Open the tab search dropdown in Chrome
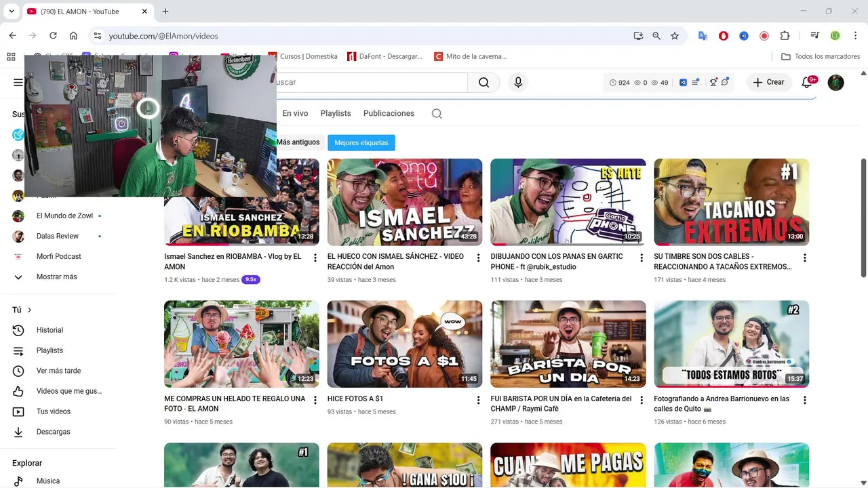868x488 pixels. pyautogui.click(x=11, y=12)
